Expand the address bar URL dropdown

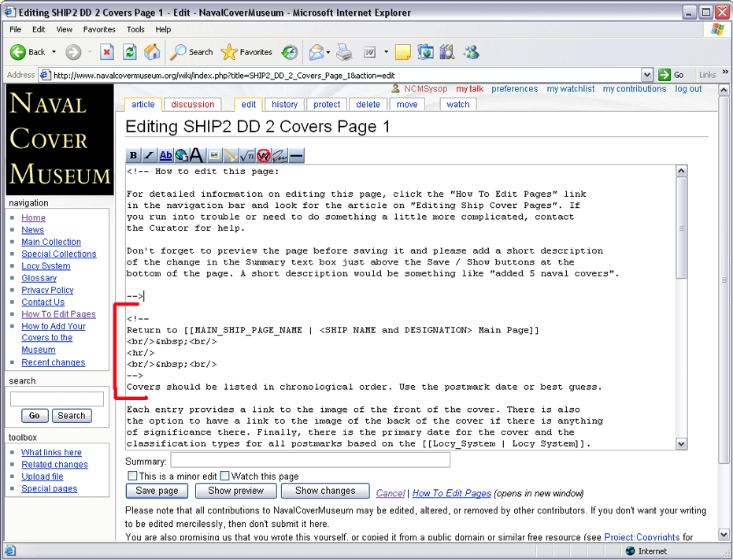point(647,75)
